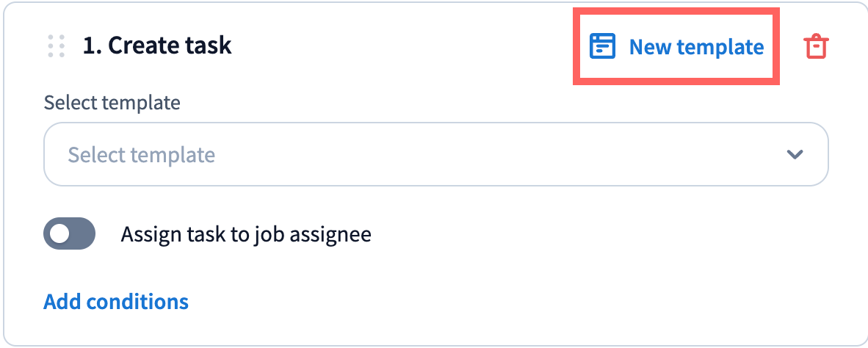868x348 pixels.
Task: Click the dotted handle before step title
Action: click(x=57, y=46)
